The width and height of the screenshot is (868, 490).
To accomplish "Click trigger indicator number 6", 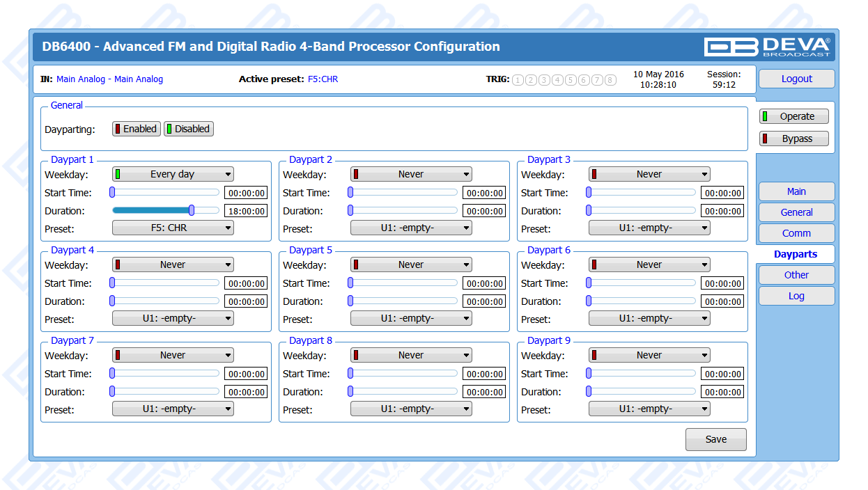I will tap(584, 80).
